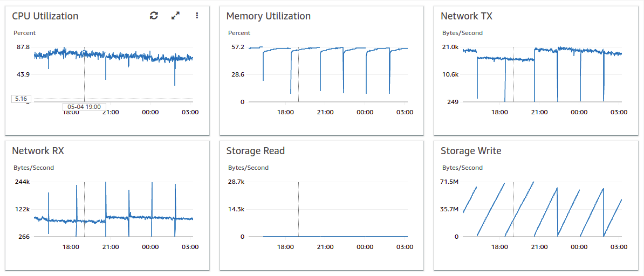Screen dimensions: 644x276
Task: Click the 5.16 value label on CPU chart
Action: pyautogui.click(x=21, y=99)
